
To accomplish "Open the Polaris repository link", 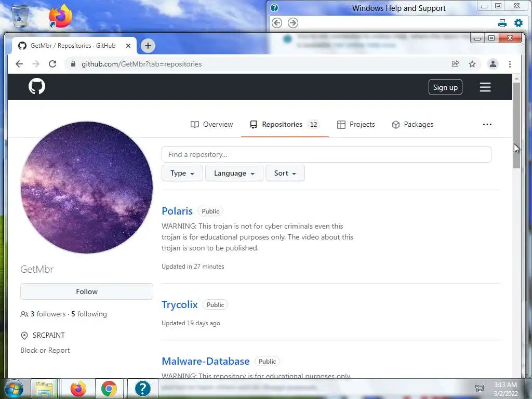I will (x=177, y=211).
